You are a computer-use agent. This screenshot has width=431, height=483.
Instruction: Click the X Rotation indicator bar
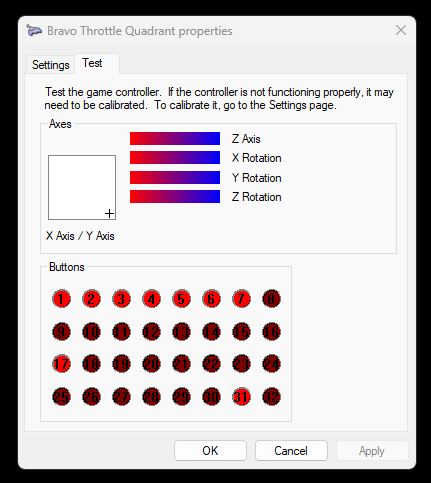(175, 158)
